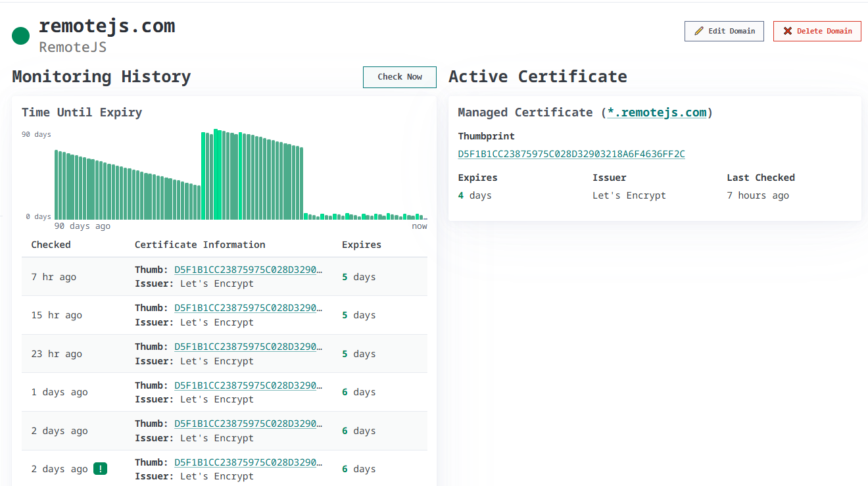
Task: Open Edit Domain
Action: tap(724, 31)
